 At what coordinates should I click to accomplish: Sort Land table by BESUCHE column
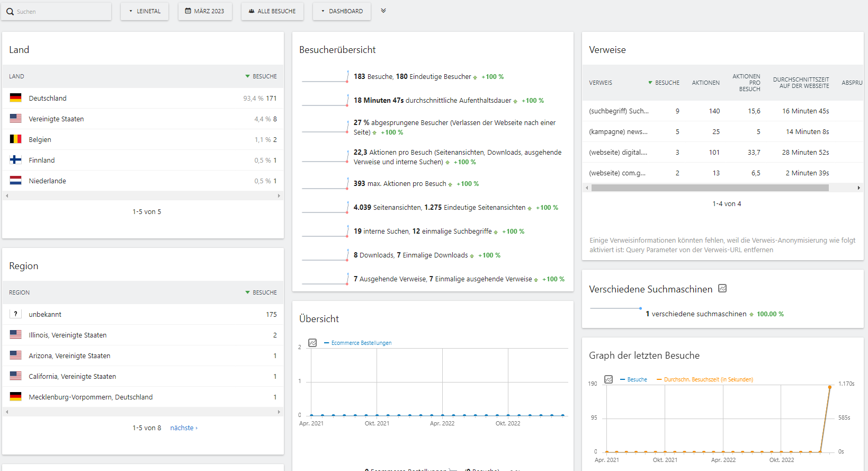tap(261, 76)
